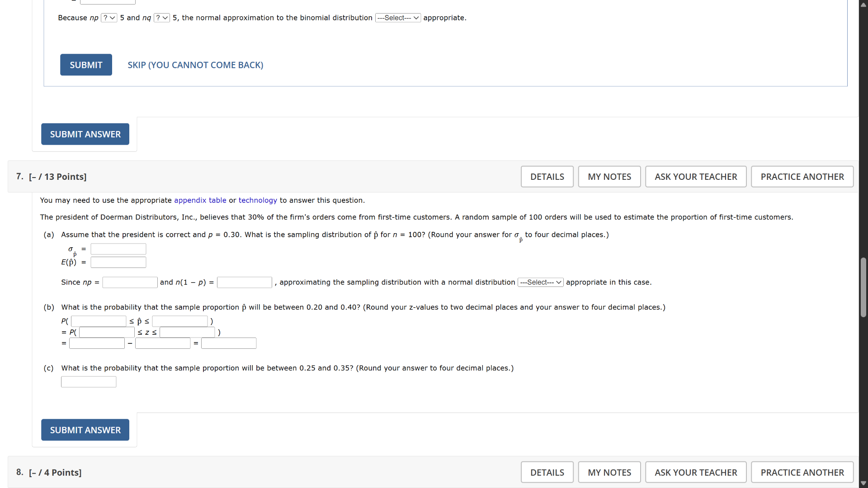This screenshot has height=488, width=868.
Task: Click the upper SUBMIT ANSWER button
Action: [x=85, y=134]
